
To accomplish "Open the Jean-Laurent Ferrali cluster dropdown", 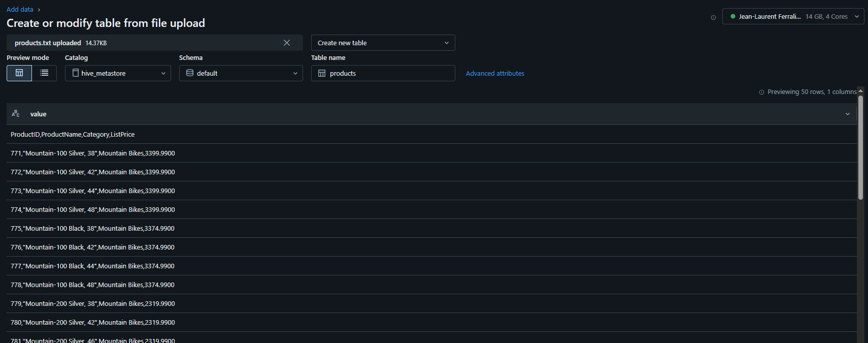I will click(x=793, y=16).
